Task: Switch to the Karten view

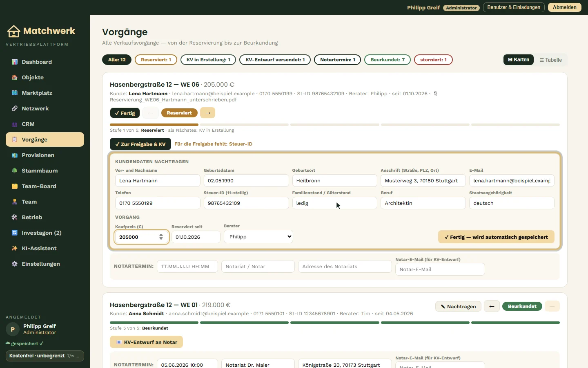Action: [x=519, y=60]
